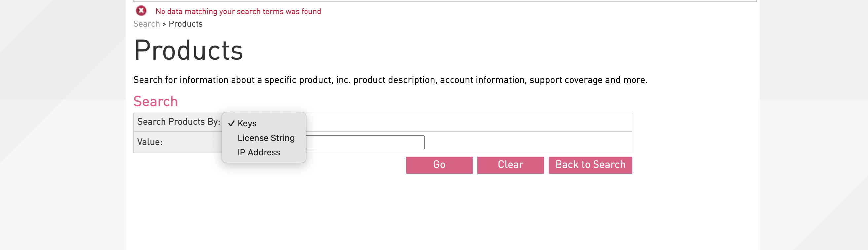The image size is (868, 250).
Task: Click the large 'Products' page heading
Action: pos(189,50)
